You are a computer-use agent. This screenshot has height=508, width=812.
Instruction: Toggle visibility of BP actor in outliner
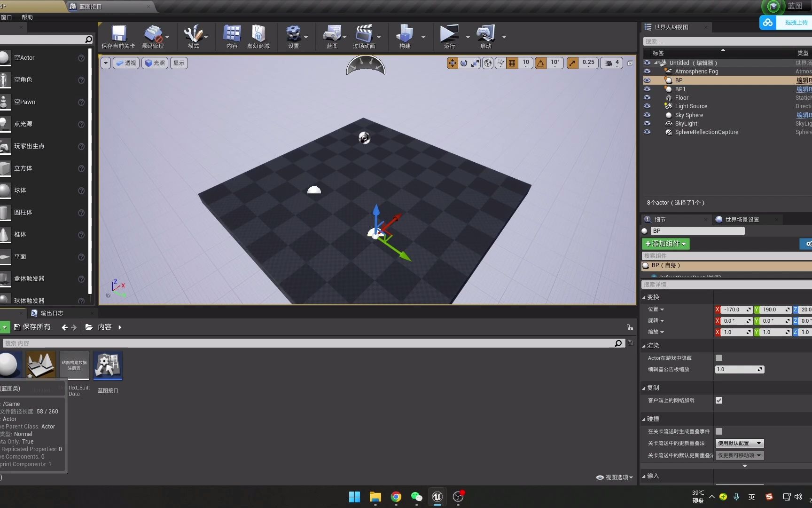(x=647, y=80)
